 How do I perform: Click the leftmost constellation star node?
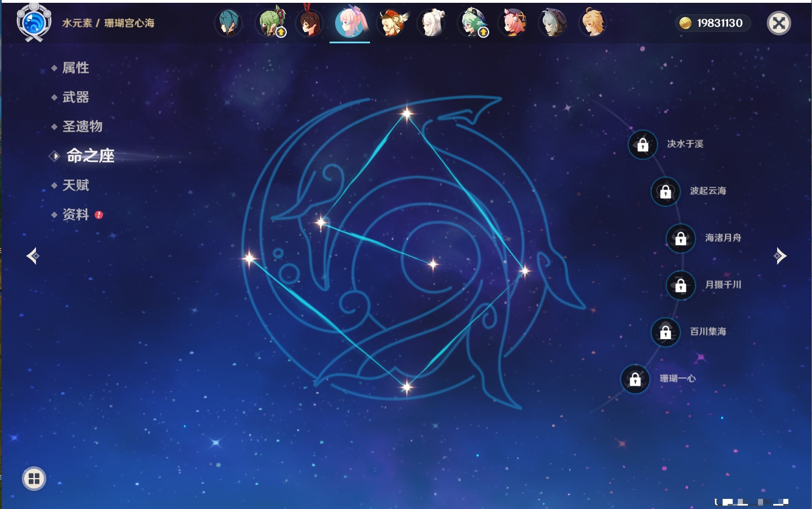249,259
